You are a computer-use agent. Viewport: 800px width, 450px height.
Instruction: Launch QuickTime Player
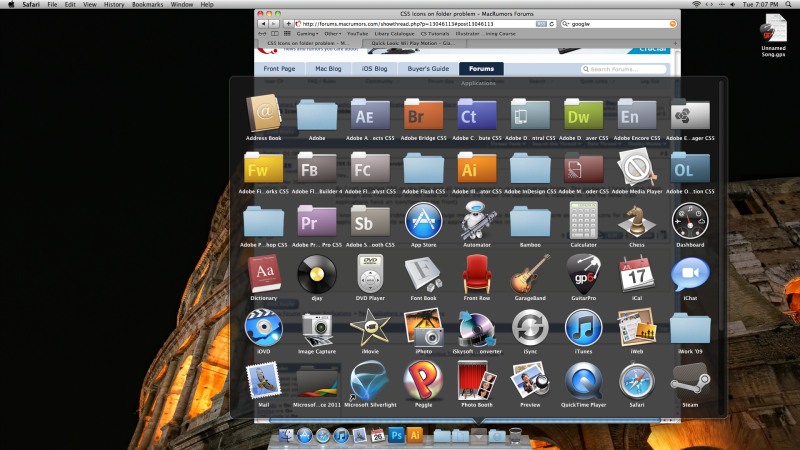(x=583, y=381)
